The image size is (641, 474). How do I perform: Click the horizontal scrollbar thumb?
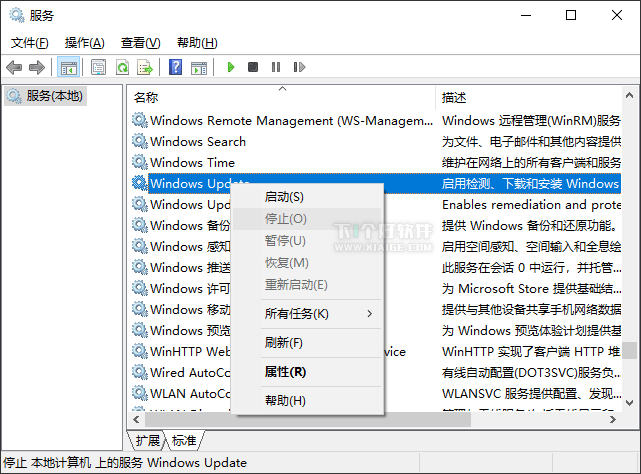(x=308, y=419)
